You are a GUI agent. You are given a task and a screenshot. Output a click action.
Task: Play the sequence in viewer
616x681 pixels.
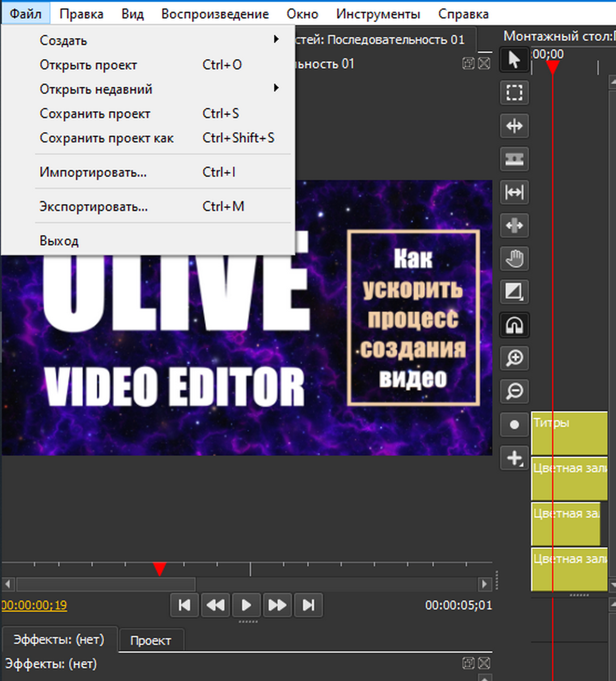click(246, 605)
